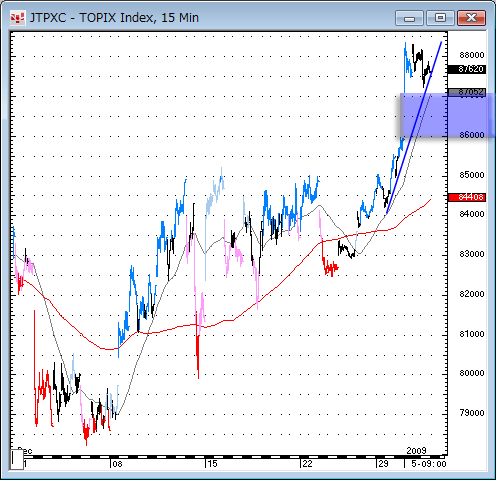Screen dimensions: 496x480
Task: Click the 86000 price axis label
Action: coord(472,135)
